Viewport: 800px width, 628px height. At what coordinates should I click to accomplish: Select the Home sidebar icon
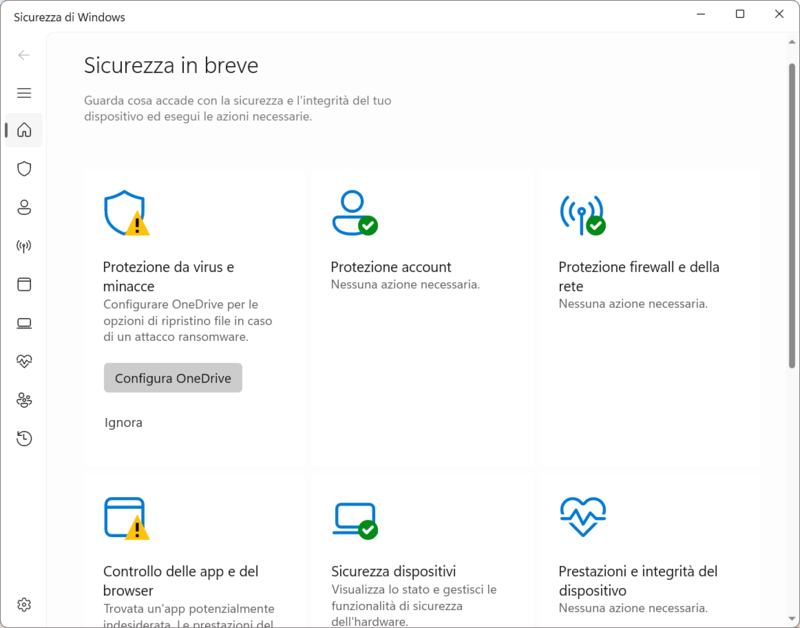tap(24, 130)
